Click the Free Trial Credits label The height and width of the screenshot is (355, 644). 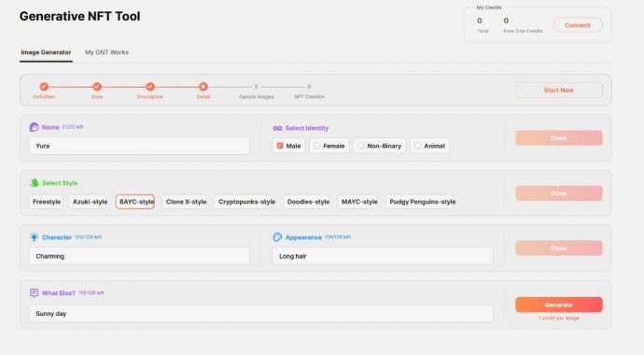(x=523, y=31)
